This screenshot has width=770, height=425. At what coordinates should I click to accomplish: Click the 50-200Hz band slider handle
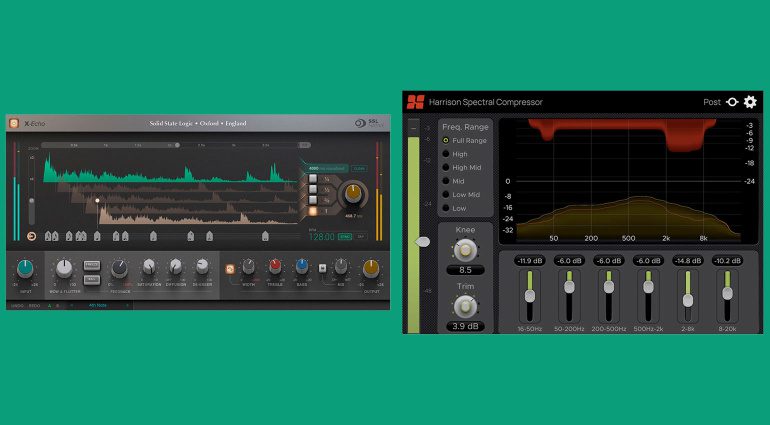click(x=569, y=287)
